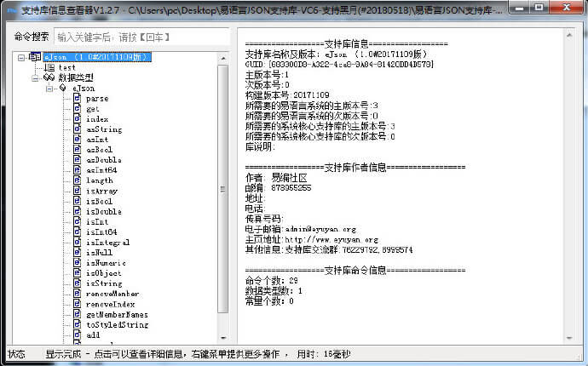The image size is (588, 366).
Task: Click the removeMember method icon
Action: [x=78, y=294]
